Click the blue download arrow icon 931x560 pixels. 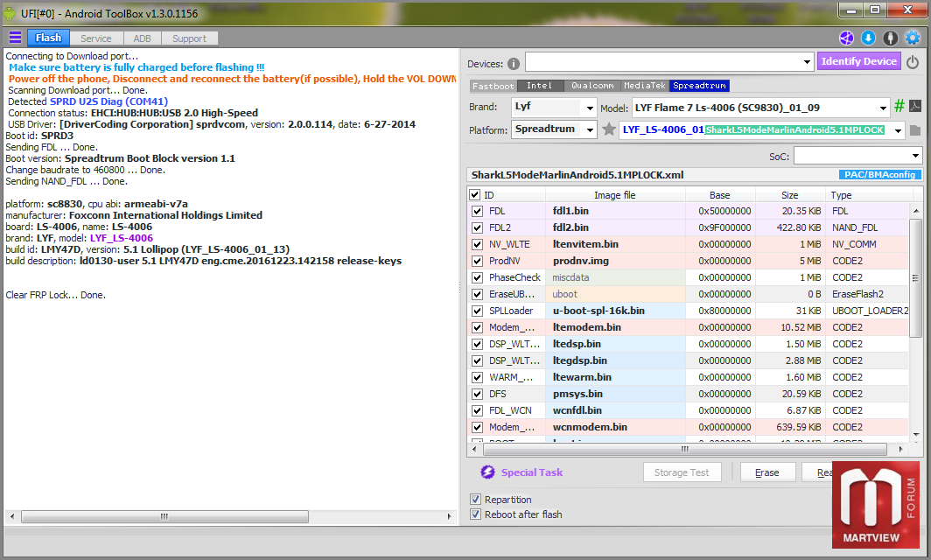pyautogui.click(x=868, y=38)
